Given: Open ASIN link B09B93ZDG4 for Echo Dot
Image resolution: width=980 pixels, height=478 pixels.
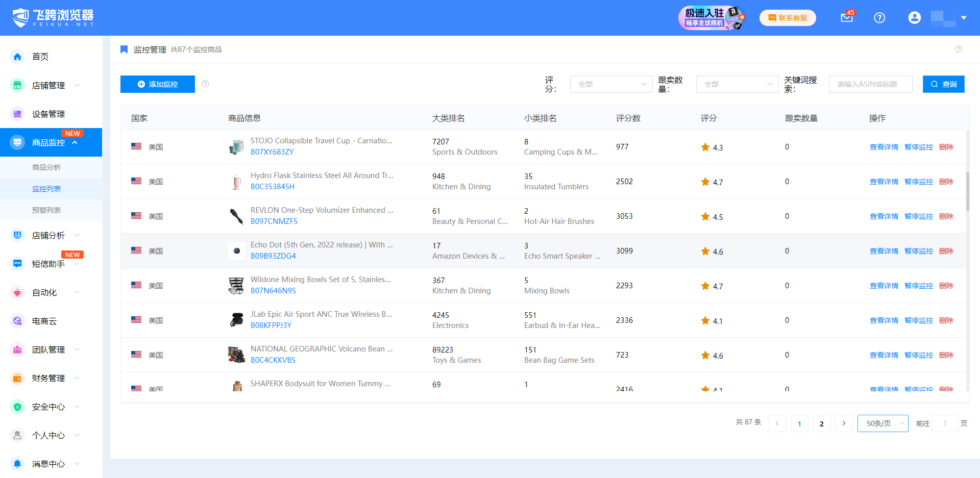Looking at the screenshot, I should point(273,256).
